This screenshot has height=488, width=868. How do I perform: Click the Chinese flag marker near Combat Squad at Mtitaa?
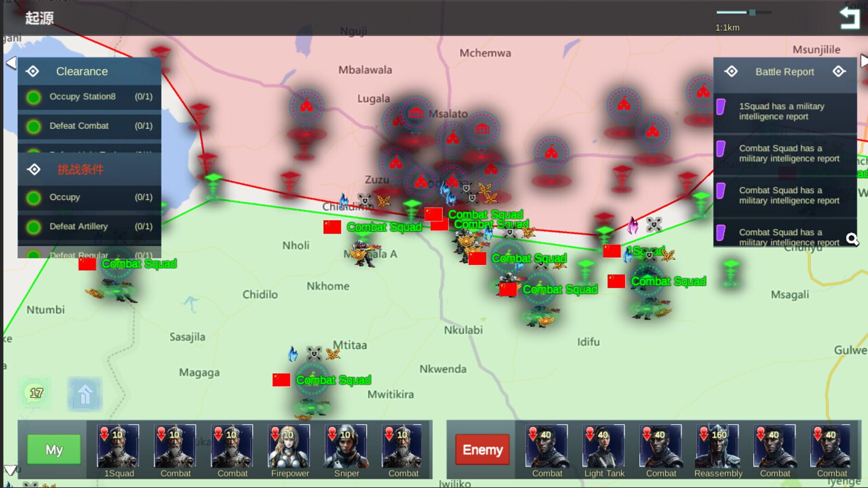[280, 380]
